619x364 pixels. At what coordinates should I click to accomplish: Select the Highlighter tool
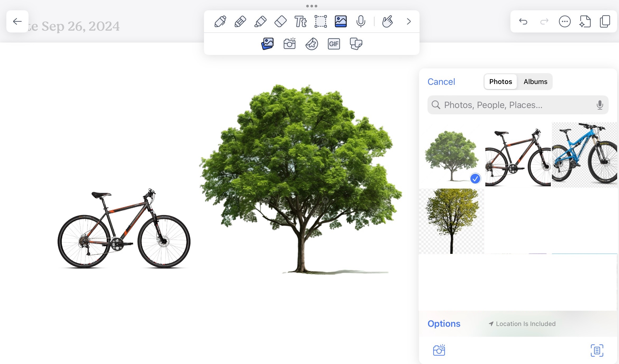[260, 21]
